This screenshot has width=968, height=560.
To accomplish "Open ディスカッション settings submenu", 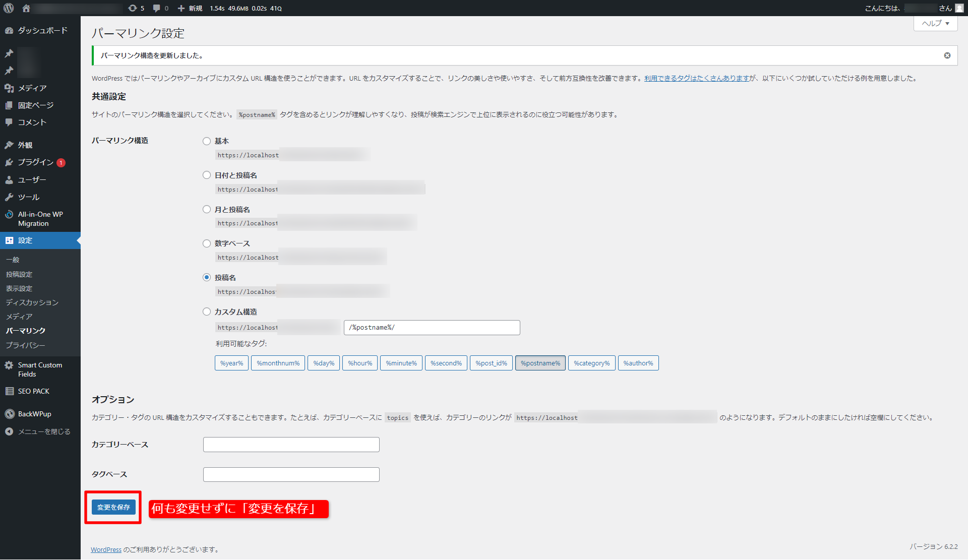I will pyautogui.click(x=32, y=302).
